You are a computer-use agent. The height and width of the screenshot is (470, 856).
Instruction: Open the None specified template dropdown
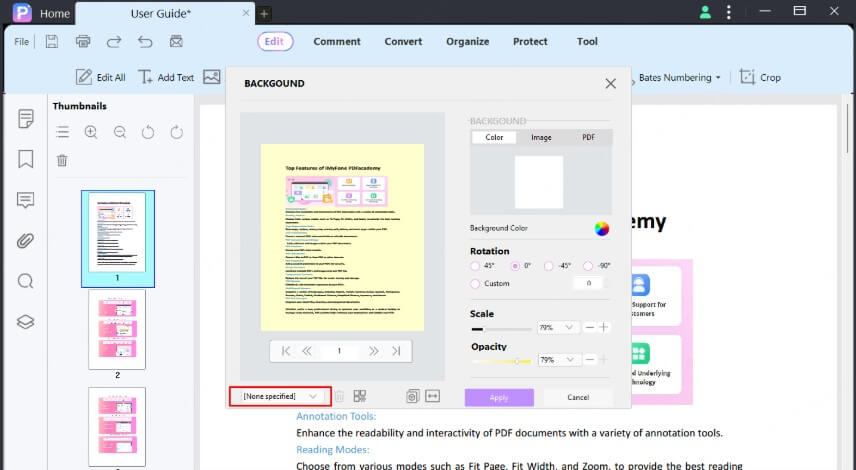point(280,396)
